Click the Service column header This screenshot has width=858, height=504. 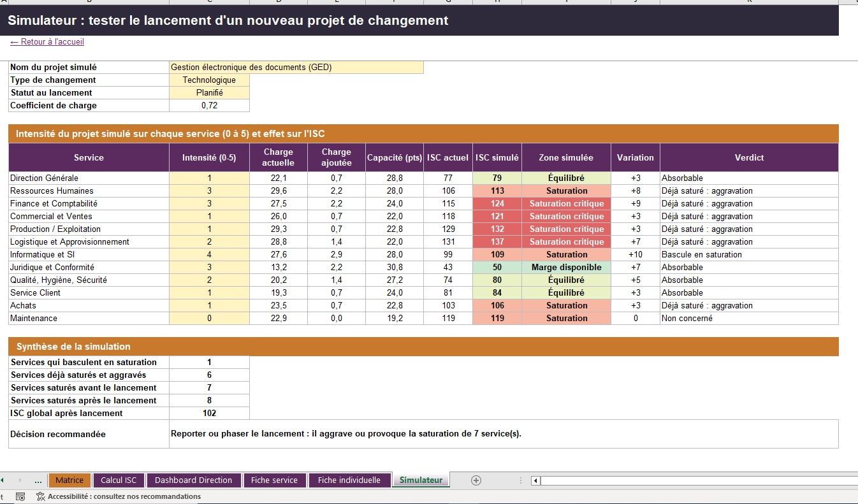click(89, 157)
